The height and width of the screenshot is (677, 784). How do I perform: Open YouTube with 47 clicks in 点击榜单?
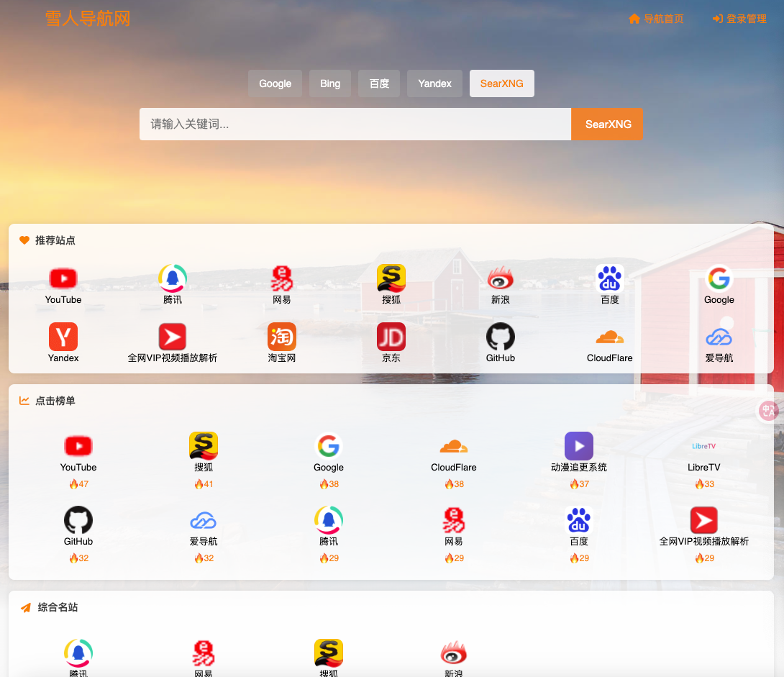pos(78,446)
